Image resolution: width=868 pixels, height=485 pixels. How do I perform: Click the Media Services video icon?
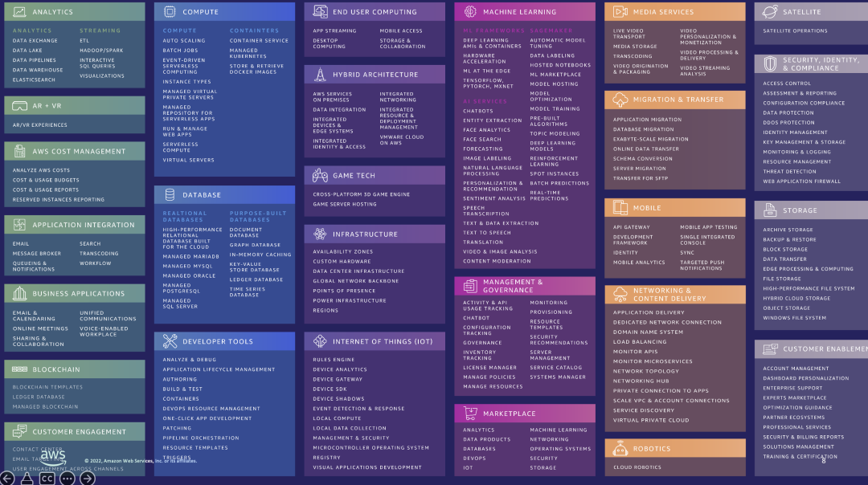point(620,11)
